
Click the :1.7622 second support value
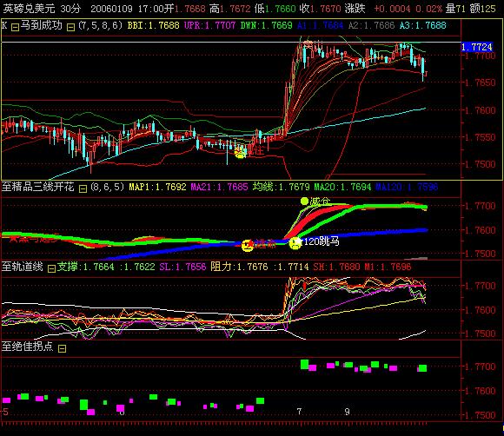pyautogui.click(x=137, y=267)
